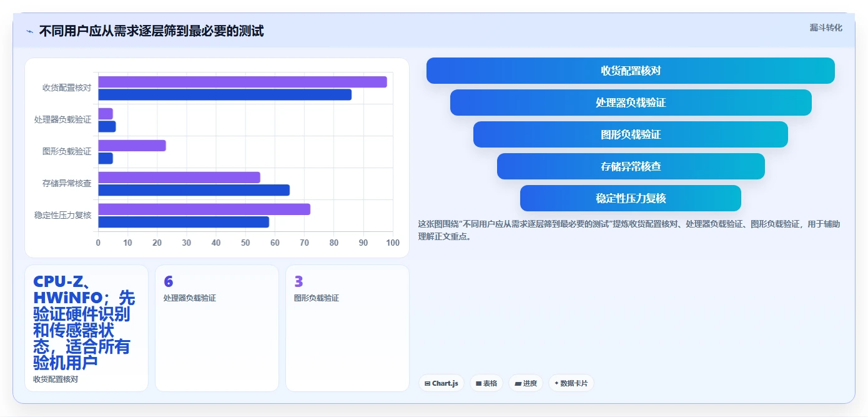Click the purple bar for 图形负载验证

pos(132,146)
